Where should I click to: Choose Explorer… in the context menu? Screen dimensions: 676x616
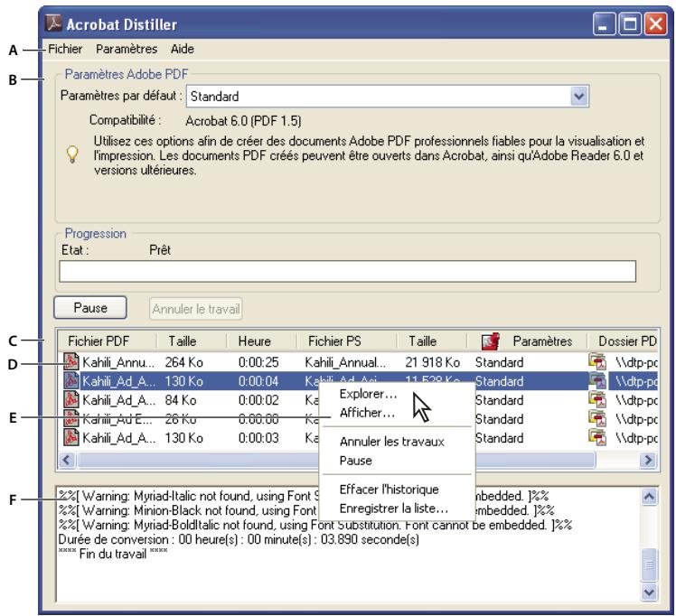pyautogui.click(x=368, y=394)
